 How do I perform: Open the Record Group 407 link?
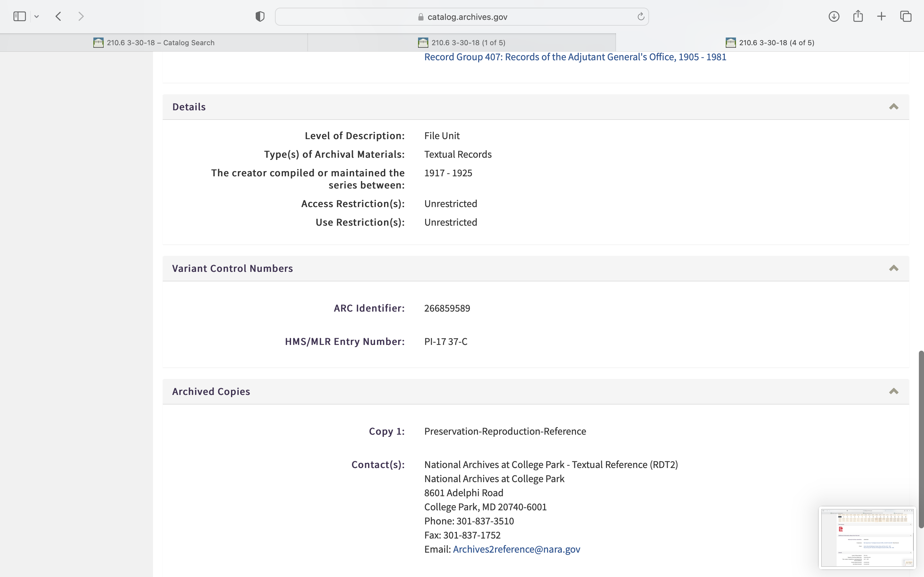(575, 57)
